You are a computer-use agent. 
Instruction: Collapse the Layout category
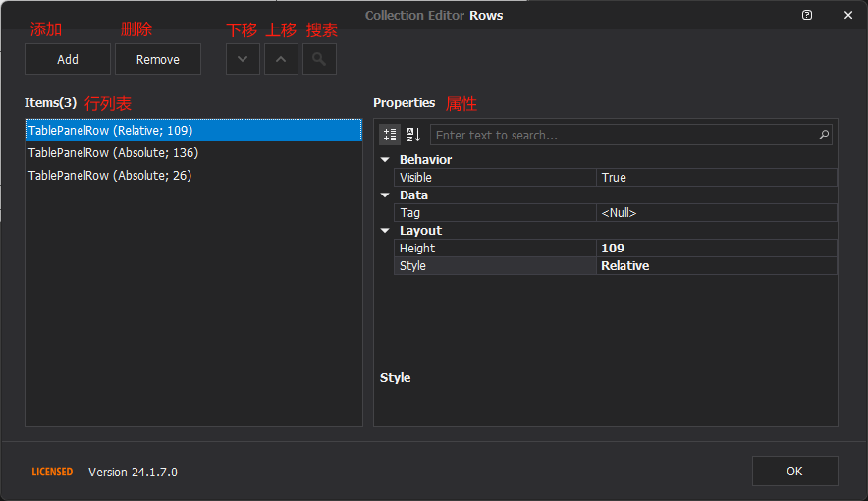pos(385,230)
